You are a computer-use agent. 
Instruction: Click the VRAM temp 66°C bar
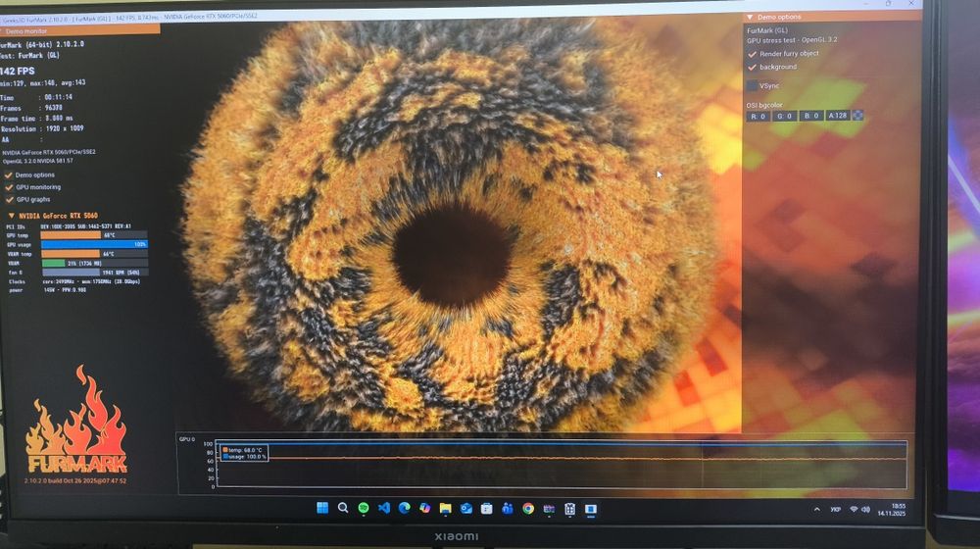[x=94, y=254]
